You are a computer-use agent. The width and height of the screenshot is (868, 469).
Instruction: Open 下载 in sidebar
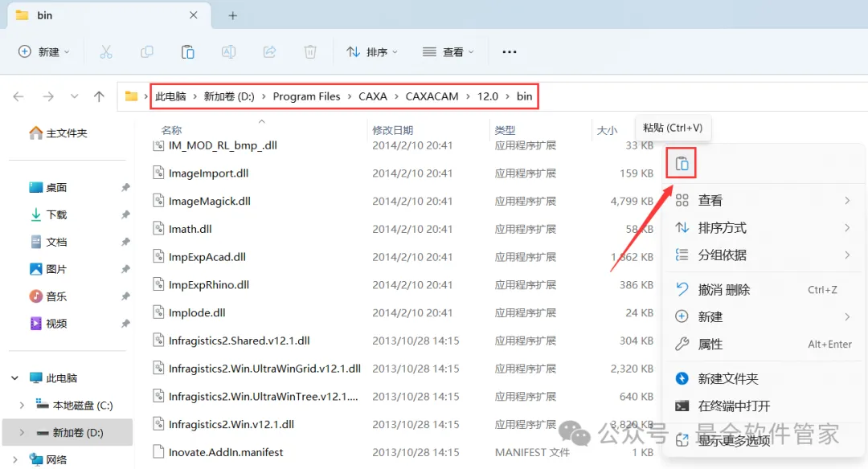click(x=48, y=214)
